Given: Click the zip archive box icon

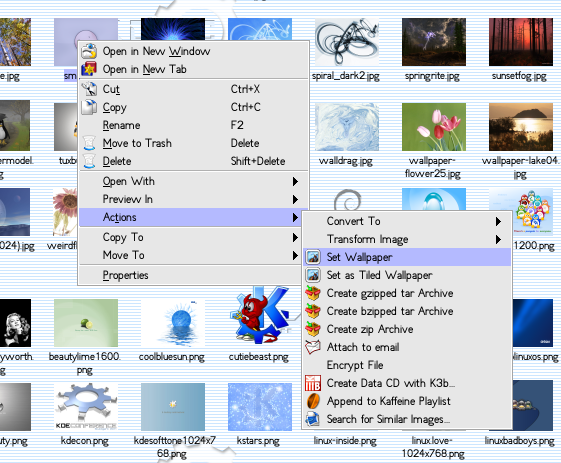Looking at the screenshot, I should [x=313, y=329].
